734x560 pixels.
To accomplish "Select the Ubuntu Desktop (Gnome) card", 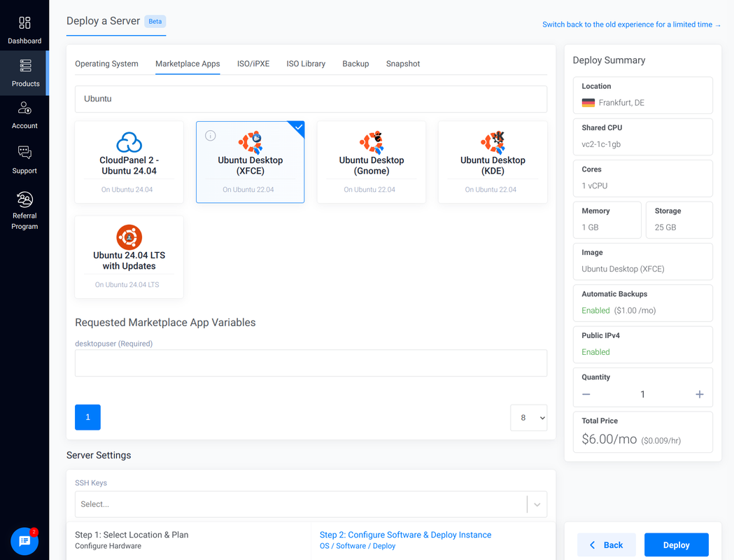I will point(372,162).
